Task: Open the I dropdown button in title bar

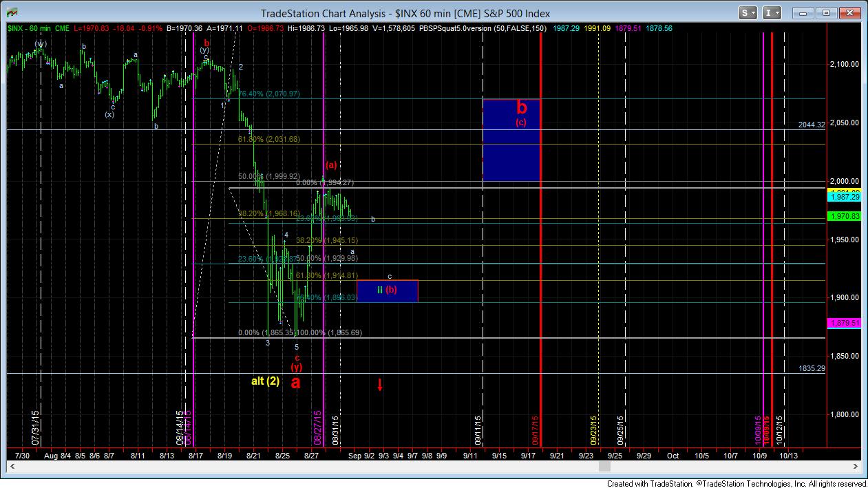Action: (772, 12)
